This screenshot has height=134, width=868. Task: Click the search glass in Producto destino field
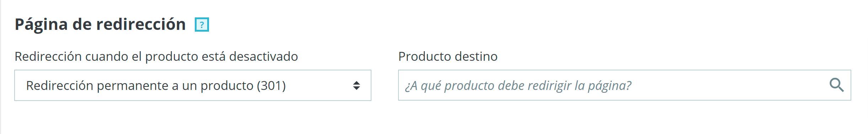pos(836,85)
